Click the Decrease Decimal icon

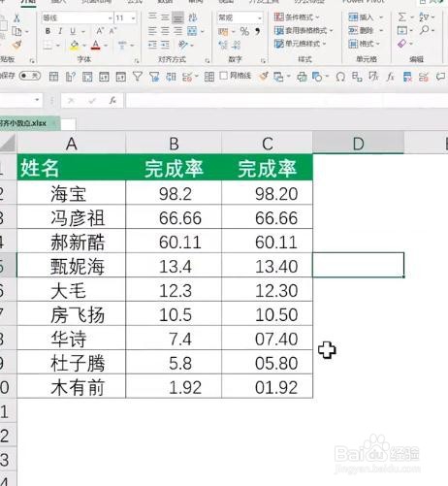coord(237,45)
